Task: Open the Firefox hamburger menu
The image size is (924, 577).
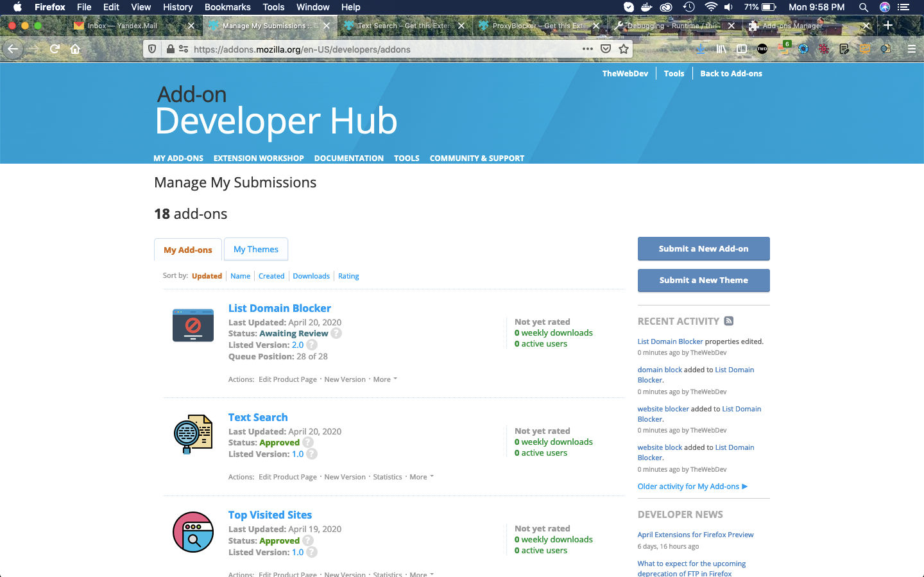Action: click(x=911, y=49)
